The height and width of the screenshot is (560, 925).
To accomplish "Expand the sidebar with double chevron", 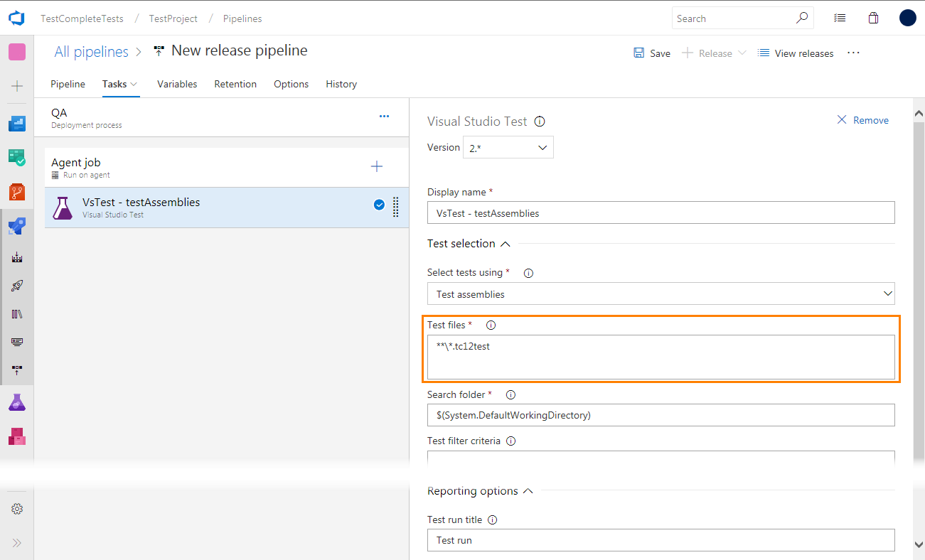I will [17, 543].
